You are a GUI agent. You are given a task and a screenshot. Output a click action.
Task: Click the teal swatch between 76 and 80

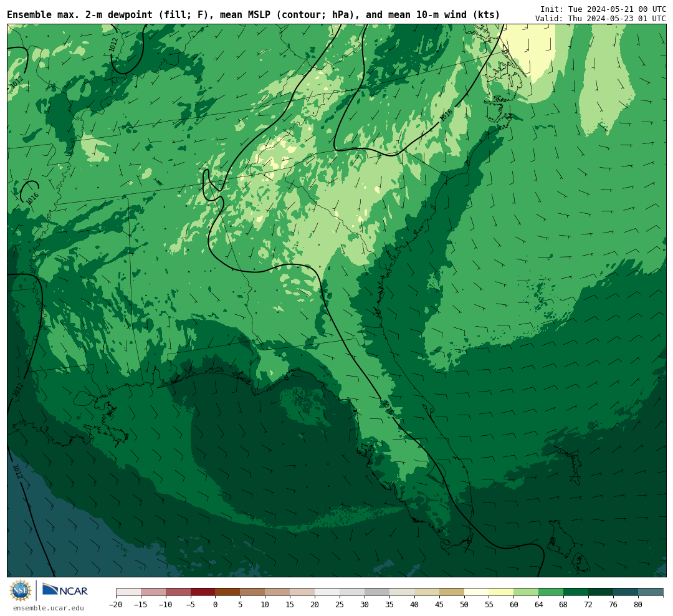(626, 592)
